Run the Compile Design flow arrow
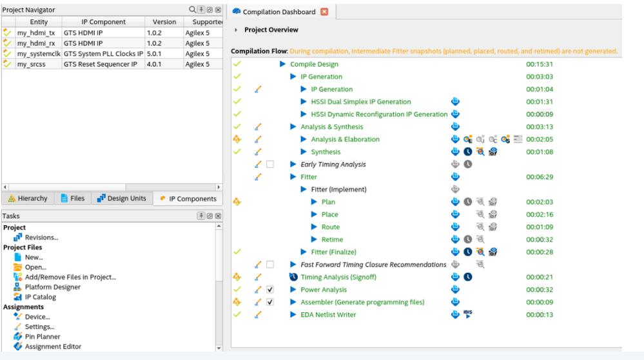644x360 pixels. pyautogui.click(x=283, y=65)
